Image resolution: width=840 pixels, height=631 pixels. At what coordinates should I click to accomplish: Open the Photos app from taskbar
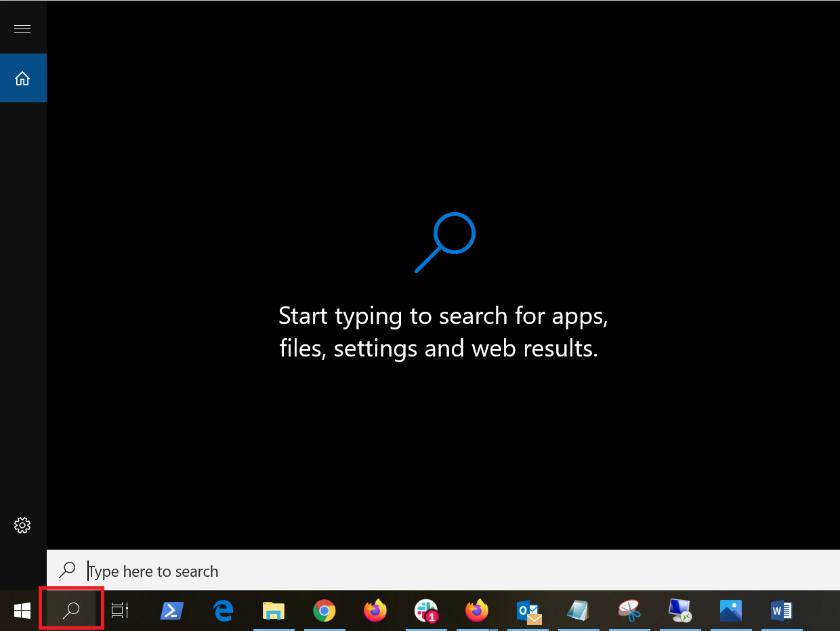731,611
